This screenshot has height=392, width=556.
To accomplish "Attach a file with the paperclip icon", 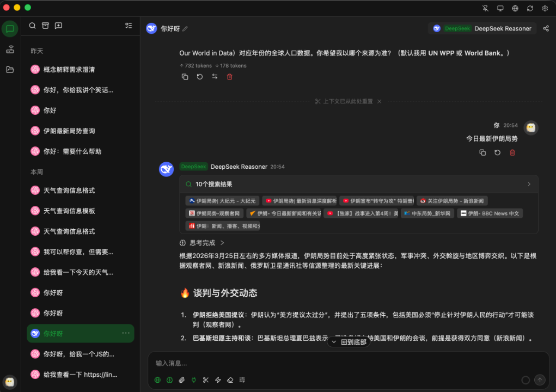I will [182, 380].
